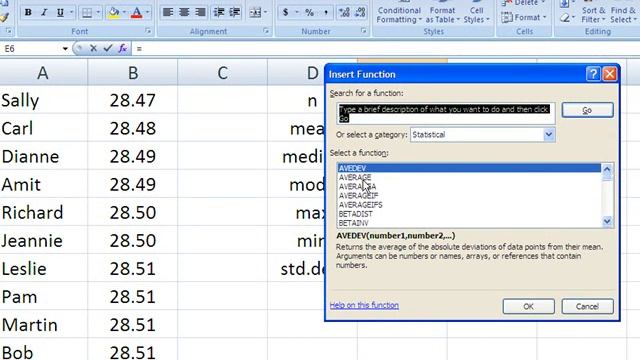This screenshot has width=640, height=360.
Task: Open the Cells group Format dropdown
Action: pos(524,18)
